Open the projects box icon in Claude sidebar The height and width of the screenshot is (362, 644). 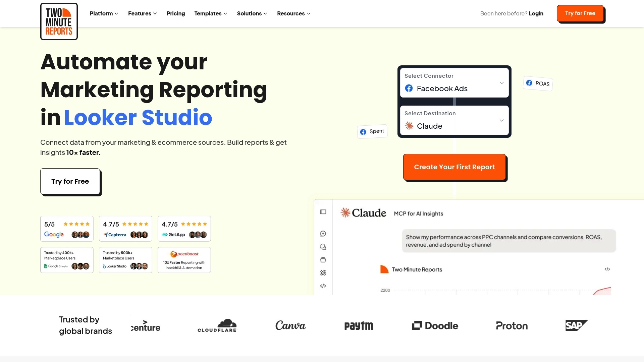(323, 260)
